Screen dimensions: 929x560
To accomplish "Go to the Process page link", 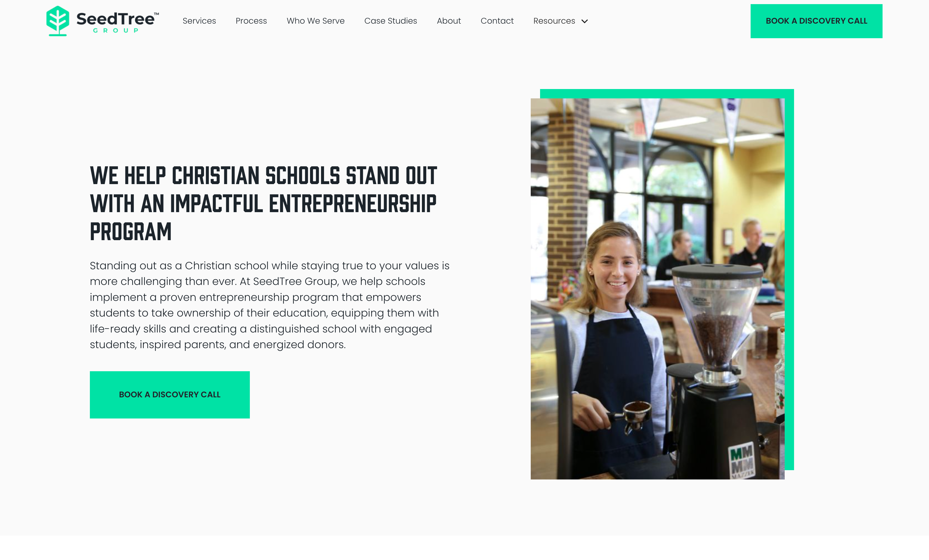I will (x=251, y=21).
